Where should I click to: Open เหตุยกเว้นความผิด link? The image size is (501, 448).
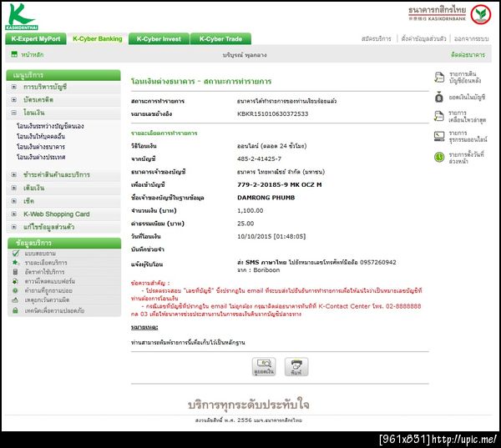pos(47,300)
